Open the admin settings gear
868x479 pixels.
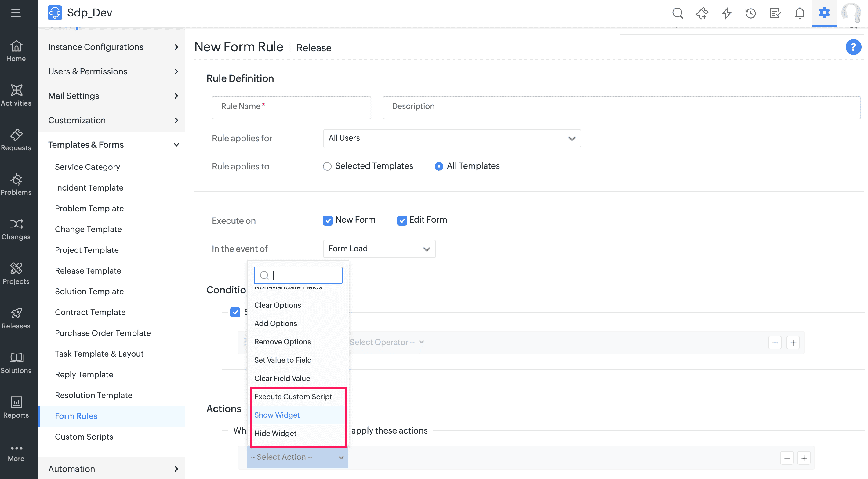point(824,13)
